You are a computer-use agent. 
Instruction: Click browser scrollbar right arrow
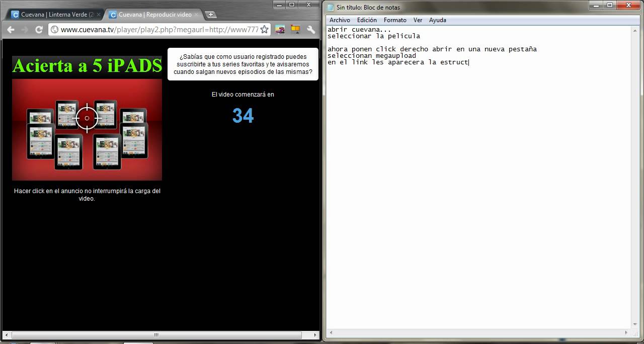tap(315, 335)
